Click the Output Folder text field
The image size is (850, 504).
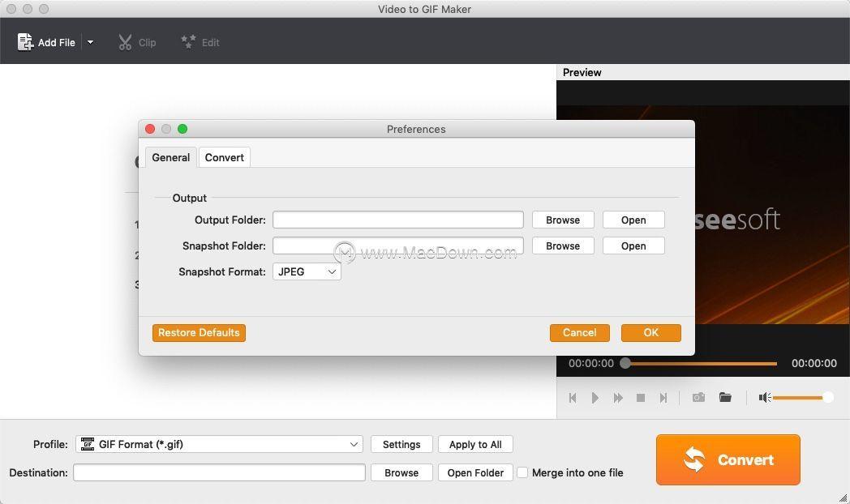pos(398,220)
